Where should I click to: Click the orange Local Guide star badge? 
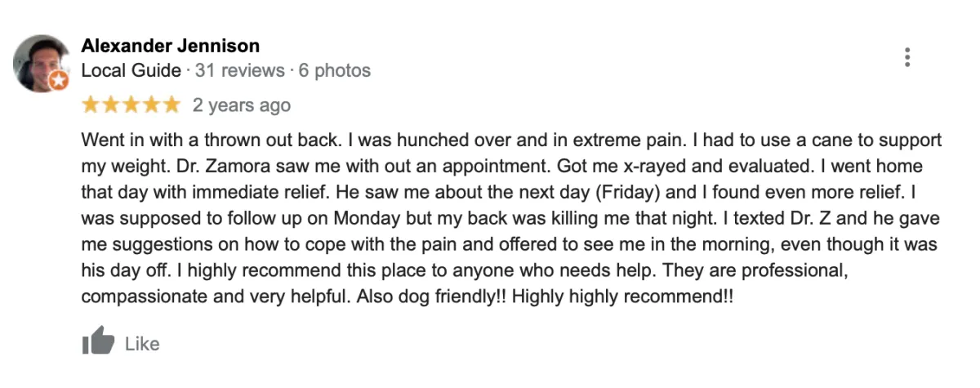coord(59,81)
